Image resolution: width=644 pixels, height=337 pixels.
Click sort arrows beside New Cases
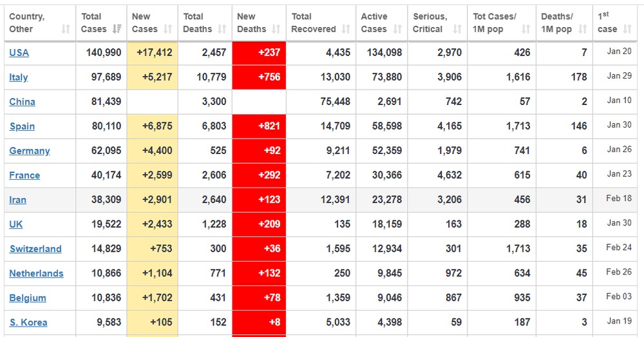coord(168,29)
